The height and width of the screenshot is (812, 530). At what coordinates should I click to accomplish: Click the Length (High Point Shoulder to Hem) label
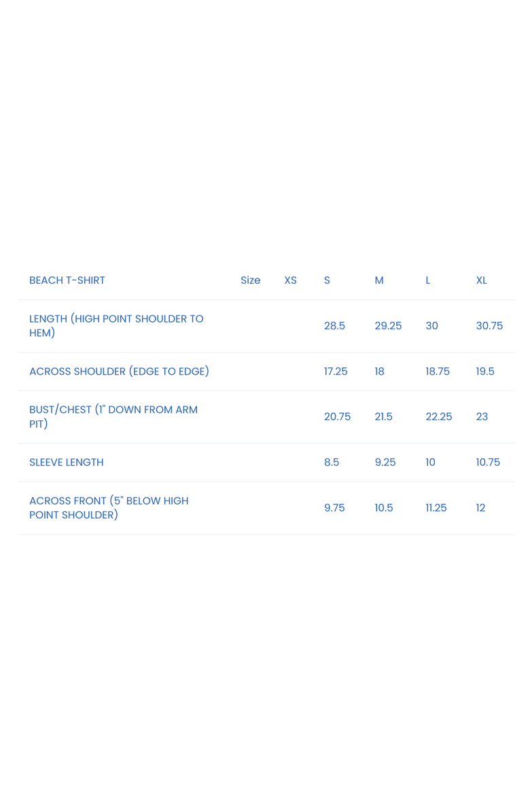coord(116,326)
